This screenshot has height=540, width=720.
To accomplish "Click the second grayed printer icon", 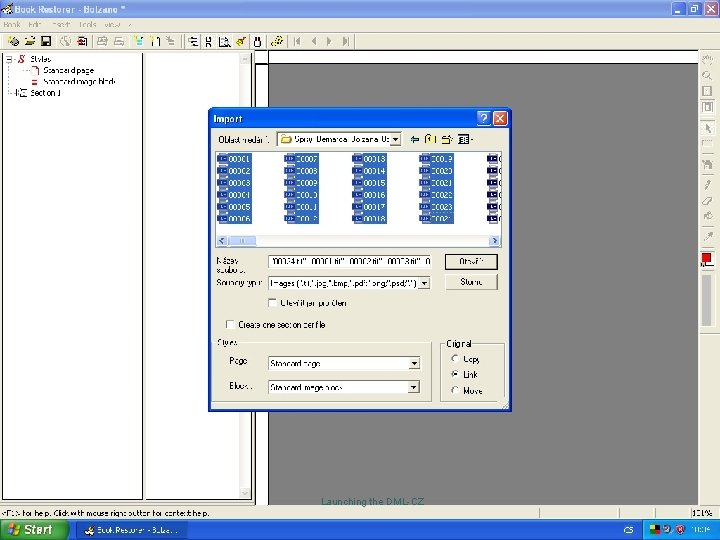I will tap(119, 41).
